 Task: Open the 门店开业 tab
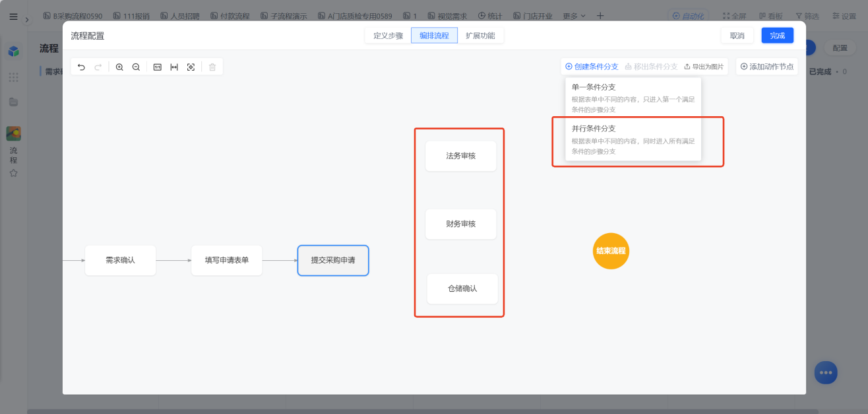point(532,16)
